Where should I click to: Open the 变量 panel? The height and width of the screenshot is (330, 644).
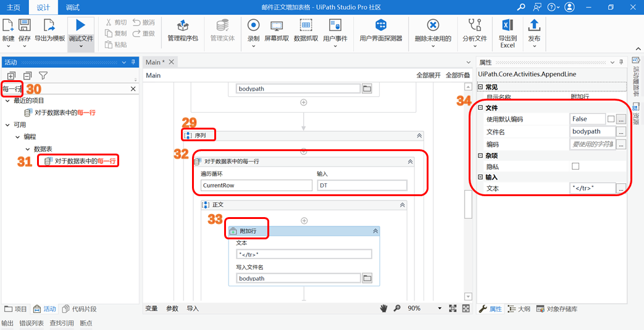[x=151, y=308]
